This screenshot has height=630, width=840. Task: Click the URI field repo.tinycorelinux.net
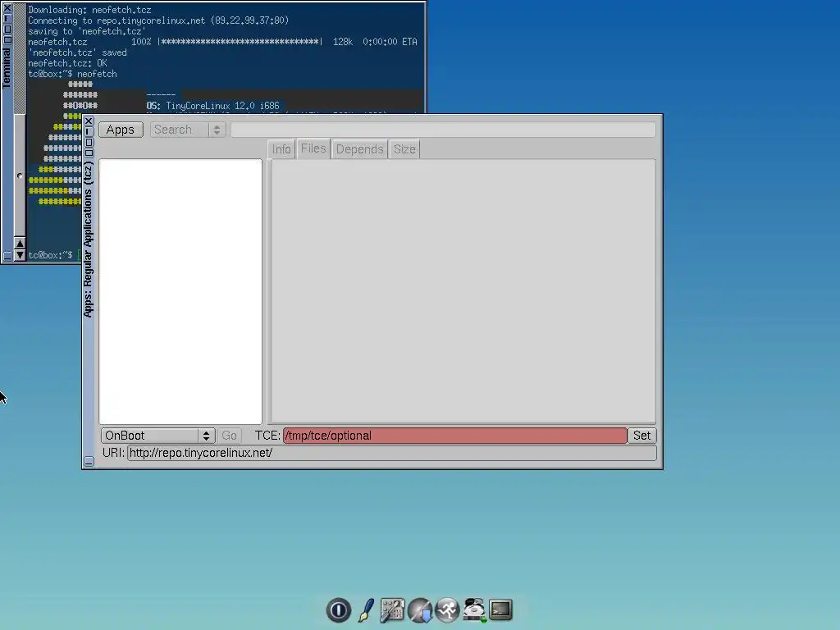391,453
